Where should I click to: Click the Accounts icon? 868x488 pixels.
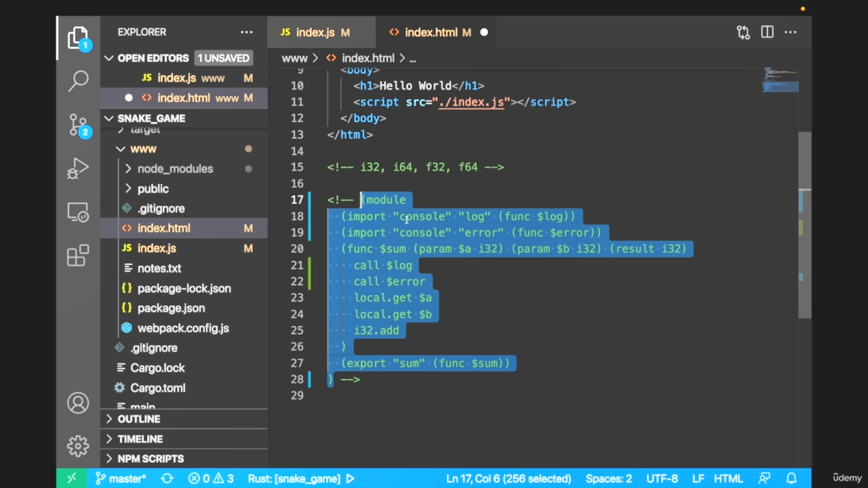78,403
